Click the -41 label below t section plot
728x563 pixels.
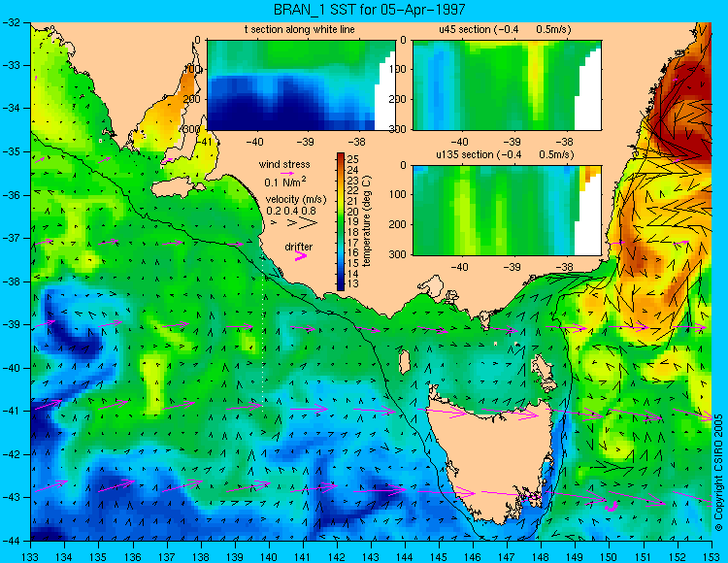click(x=204, y=142)
